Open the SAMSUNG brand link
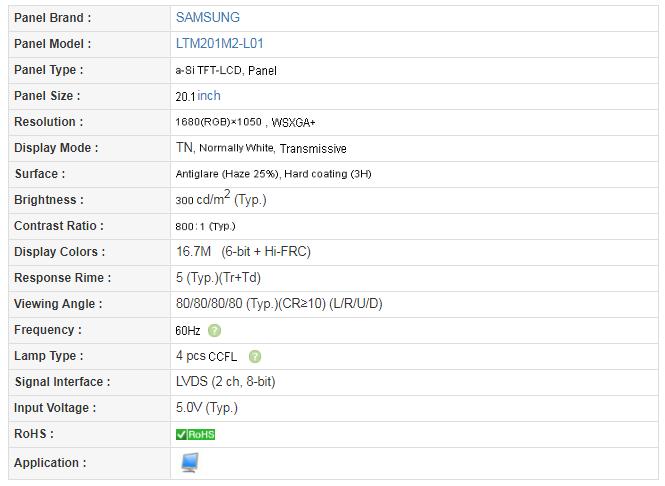This screenshot has width=665, height=486. click(208, 17)
